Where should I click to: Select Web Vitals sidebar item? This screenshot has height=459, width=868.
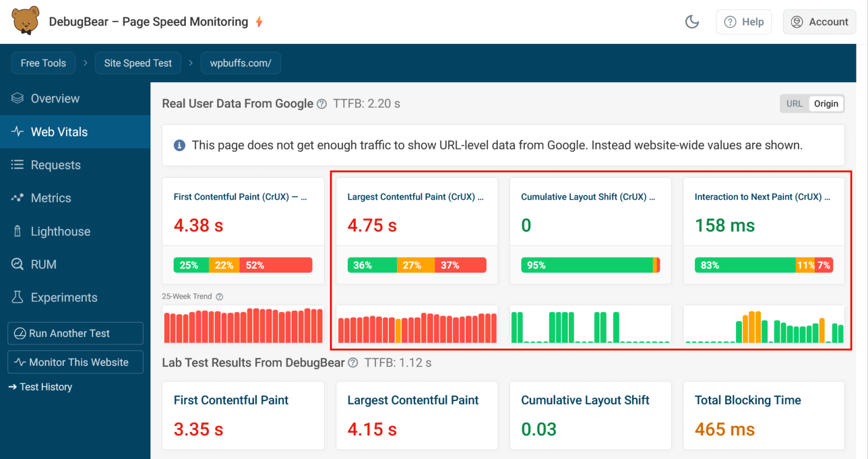pos(75,132)
